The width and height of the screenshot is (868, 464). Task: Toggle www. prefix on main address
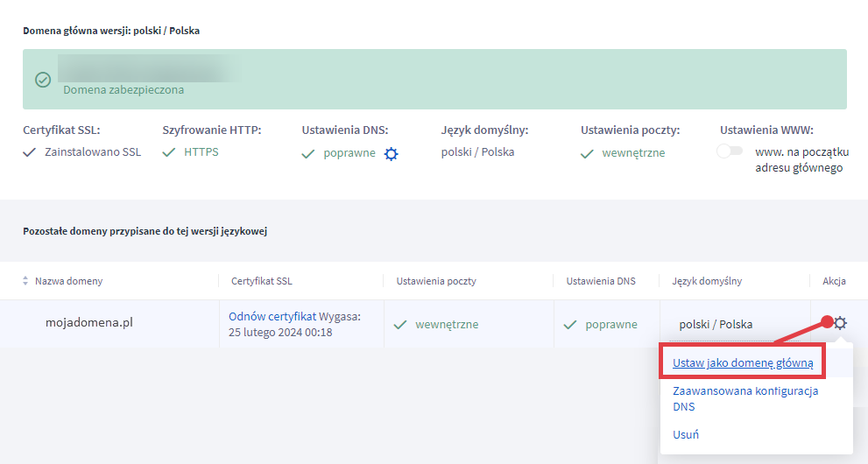pyautogui.click(x=730, y=151)
